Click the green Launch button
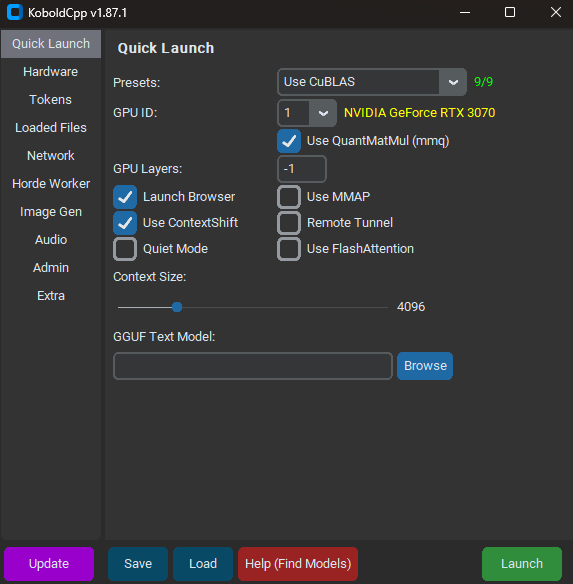Screen dimensions: 573x584 point(522,564)
